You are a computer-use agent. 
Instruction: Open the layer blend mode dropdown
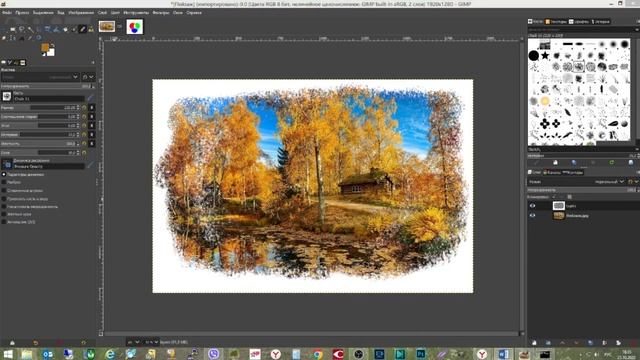click(576, 182)
